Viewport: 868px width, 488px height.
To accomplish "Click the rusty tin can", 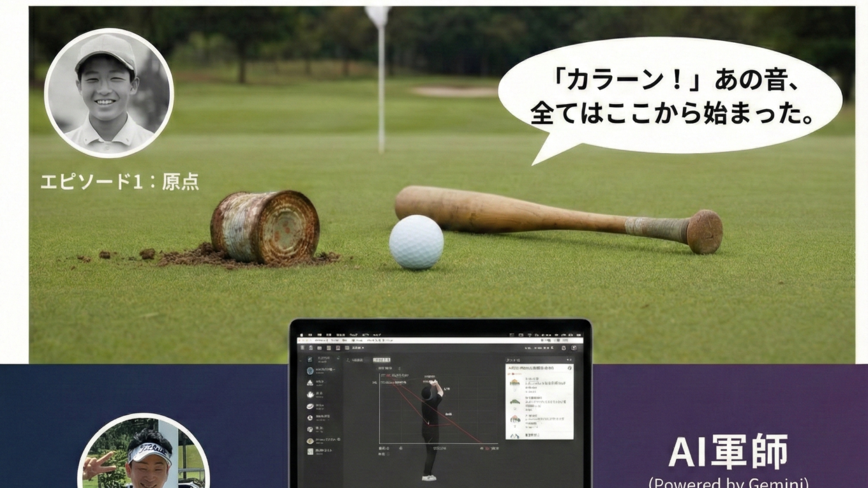I will pos(265,226).
